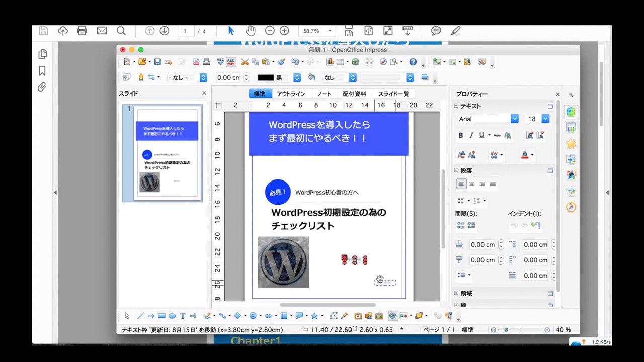Select the Stars shape tool
This screenshot has height=362, width=644.
tap(314, 316)
